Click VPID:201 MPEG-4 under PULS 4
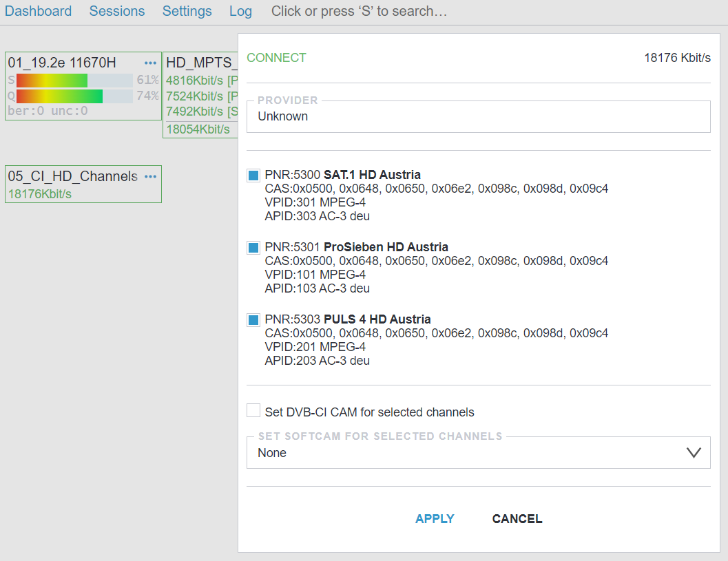 (x=315, y=347)
